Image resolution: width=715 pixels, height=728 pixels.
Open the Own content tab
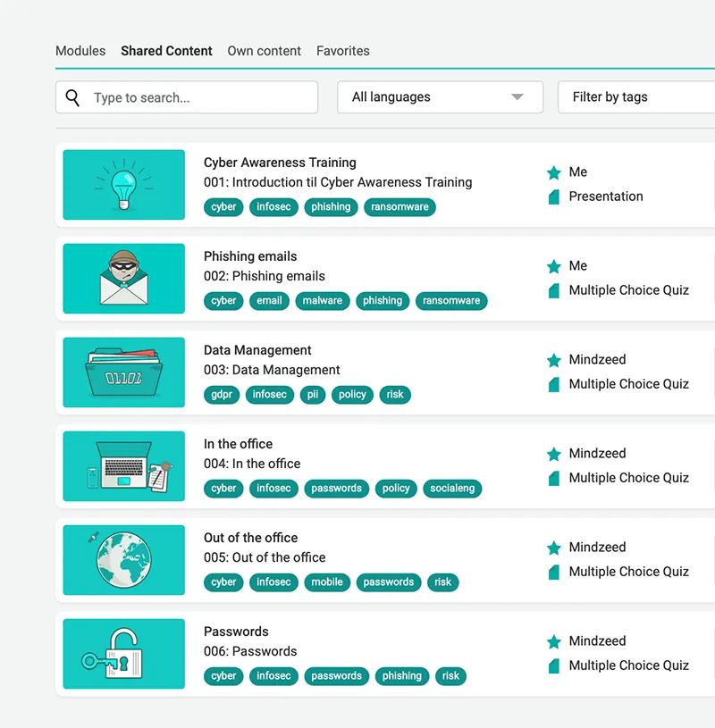click(x=264, y=51)
